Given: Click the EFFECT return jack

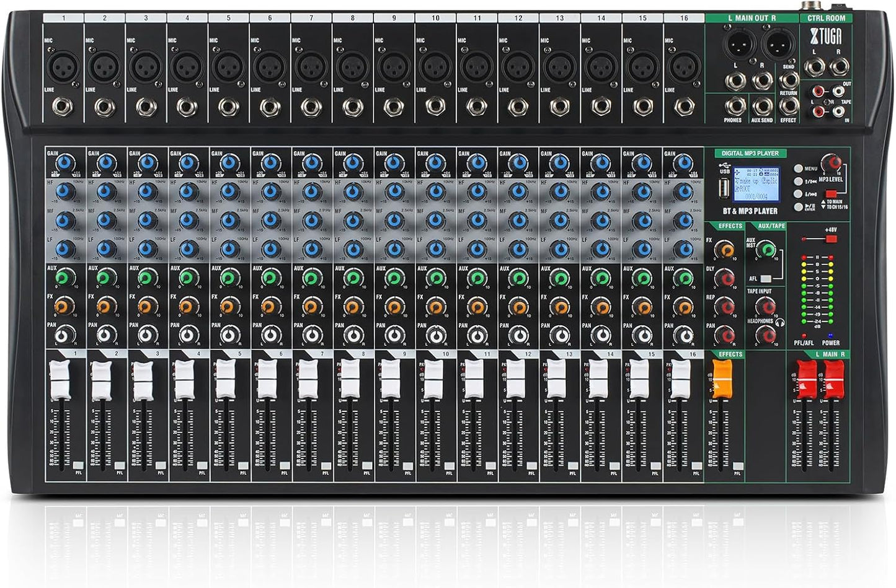Looking at the screenshot, I should (x=790, y=107).
